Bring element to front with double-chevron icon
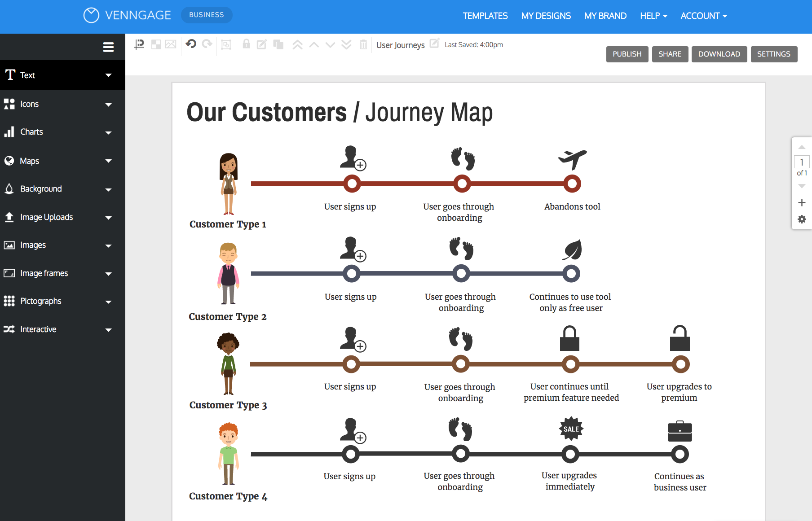 pos(297,44)
